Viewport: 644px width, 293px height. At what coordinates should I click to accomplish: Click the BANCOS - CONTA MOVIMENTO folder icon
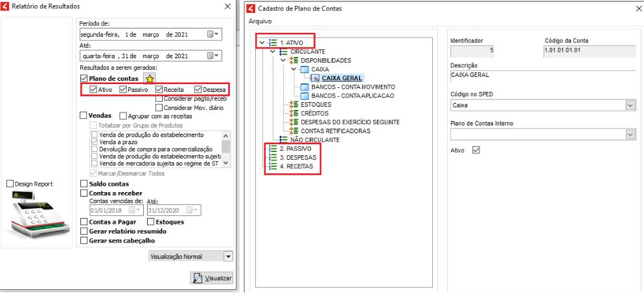(305, 87)
